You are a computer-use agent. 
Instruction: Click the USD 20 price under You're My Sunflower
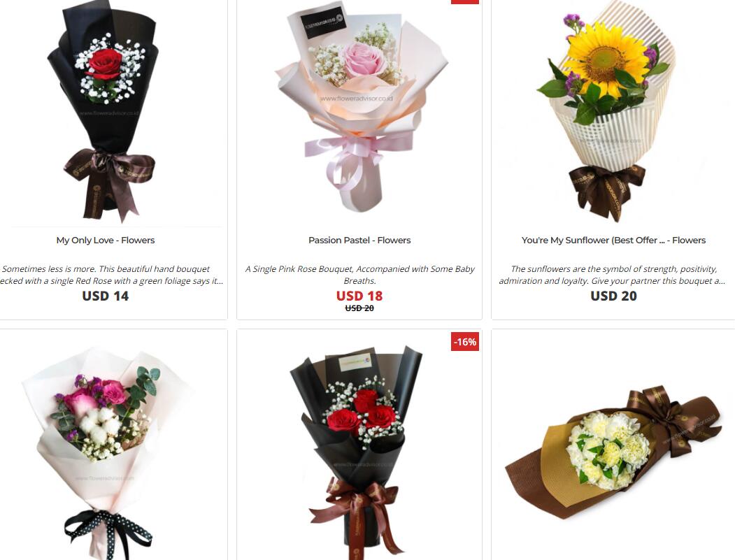(613, 296)
